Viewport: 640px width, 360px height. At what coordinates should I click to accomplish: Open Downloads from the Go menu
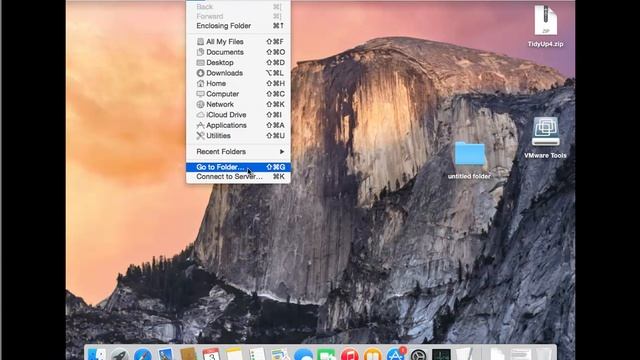point(238,73)
